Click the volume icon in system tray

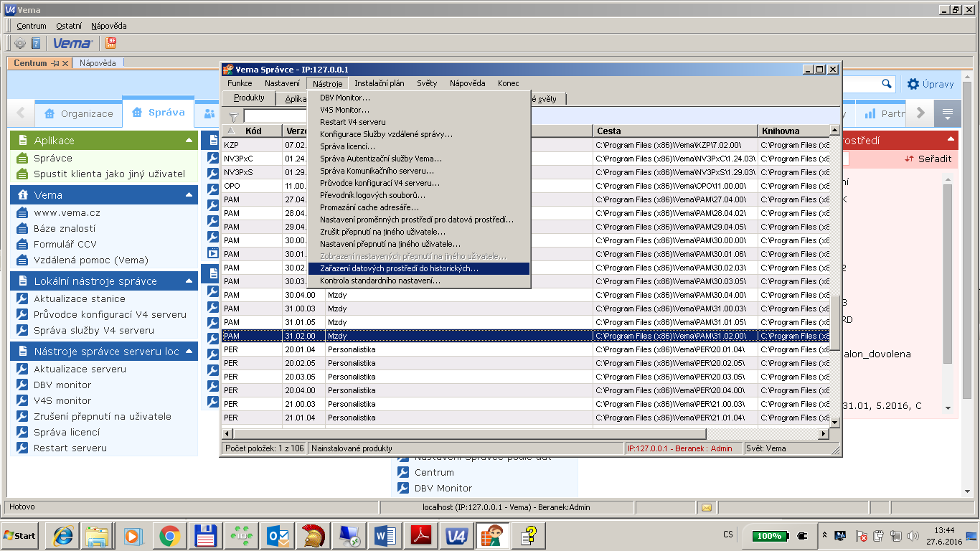coord(913,536)
